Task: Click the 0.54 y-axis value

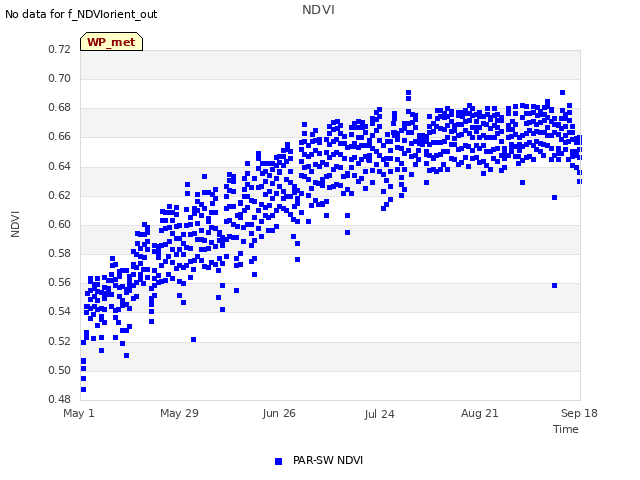Action: pos(60,311)
